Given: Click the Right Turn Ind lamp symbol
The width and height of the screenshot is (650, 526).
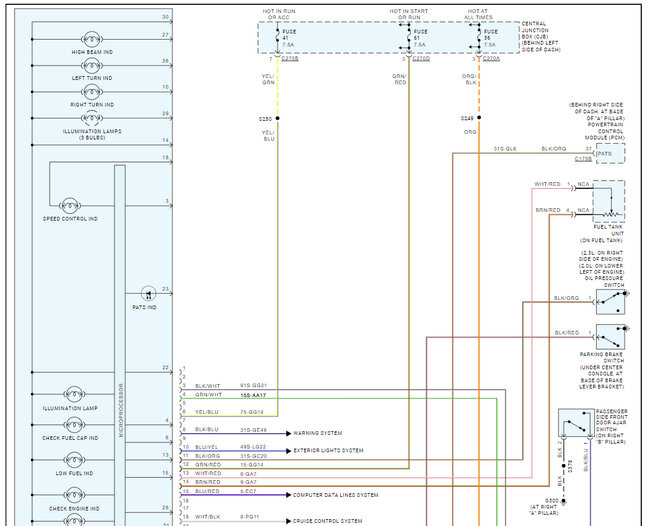Looking at the screenshot, I should (x=92, y=92).
